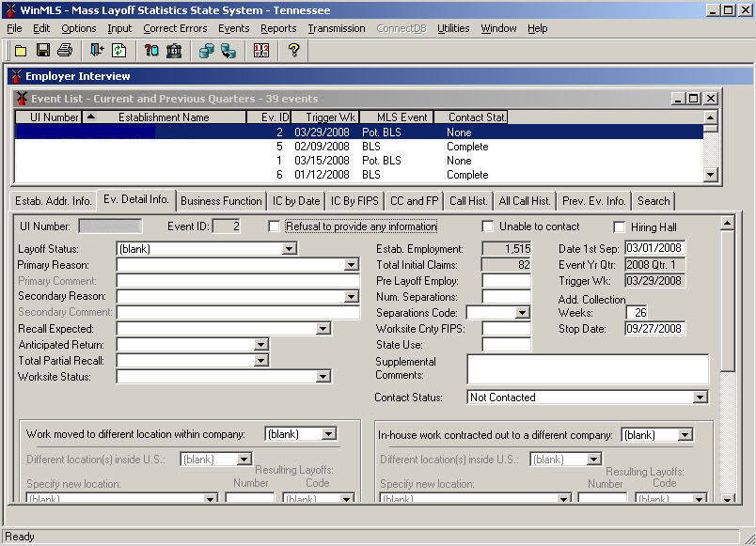
Task: Expand the Contact Status dropdown
Action: 700,398
